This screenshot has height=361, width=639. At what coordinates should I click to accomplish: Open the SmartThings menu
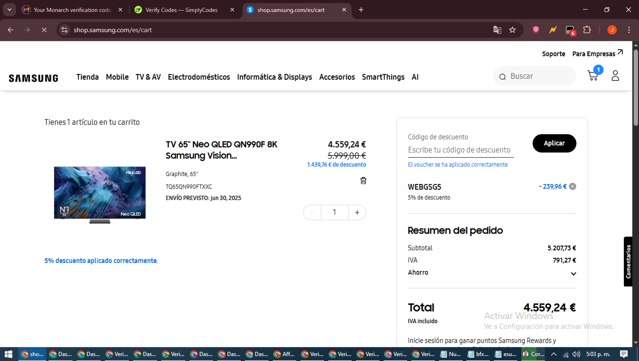pyautogui.click(x=383, y=77)
